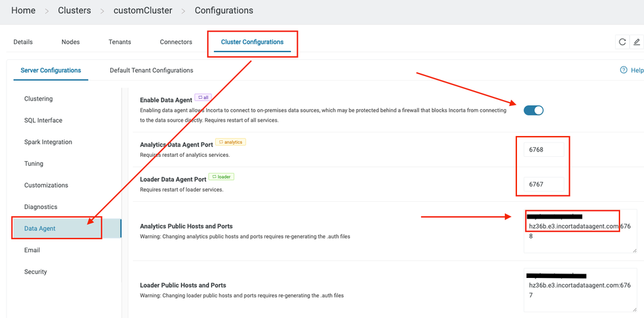644x318 pixels.
Task: Click the edit pencil icon
Action: pos(636,42)
